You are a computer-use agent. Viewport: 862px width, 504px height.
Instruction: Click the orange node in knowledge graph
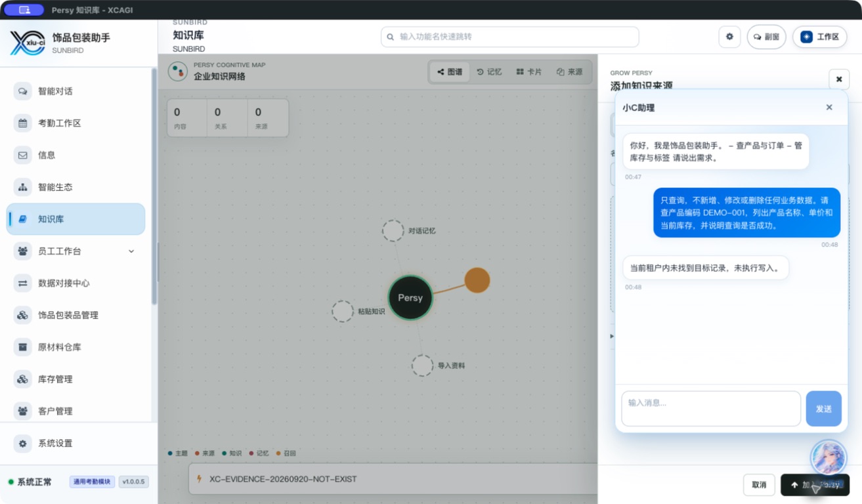(x=477, y=280)
